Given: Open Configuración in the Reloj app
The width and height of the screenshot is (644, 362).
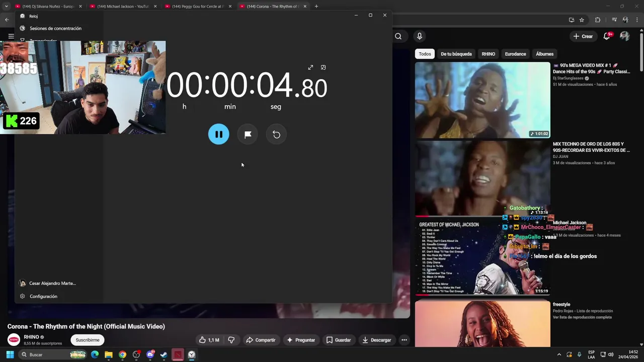Looking at the screenshot, I should 43,296.
